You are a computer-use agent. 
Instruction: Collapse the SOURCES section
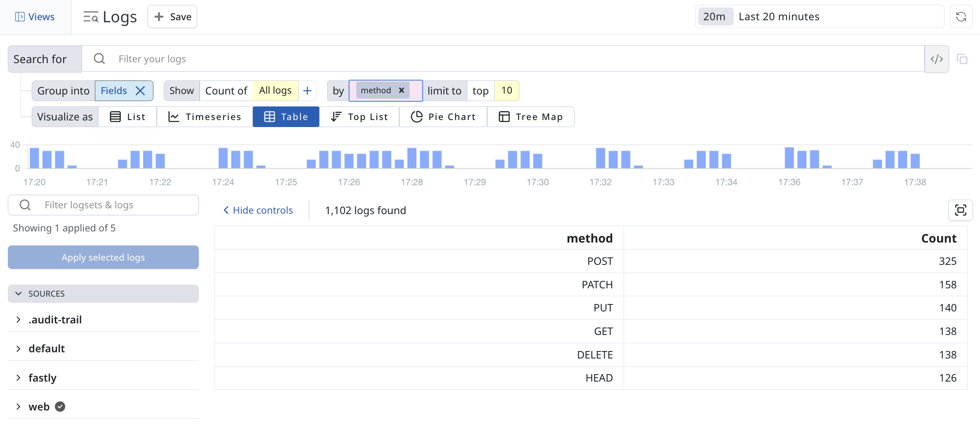pos(103,294)
